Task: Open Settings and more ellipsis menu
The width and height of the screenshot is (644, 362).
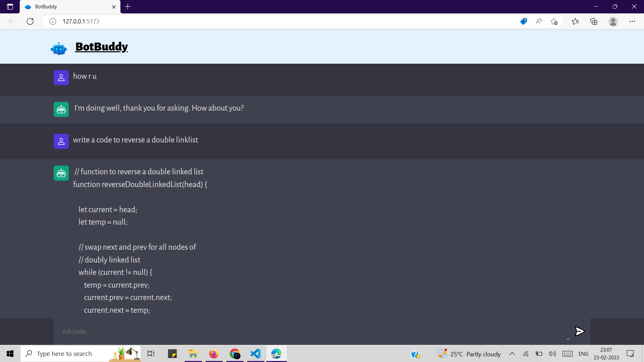Action: [x=632, y=21]
